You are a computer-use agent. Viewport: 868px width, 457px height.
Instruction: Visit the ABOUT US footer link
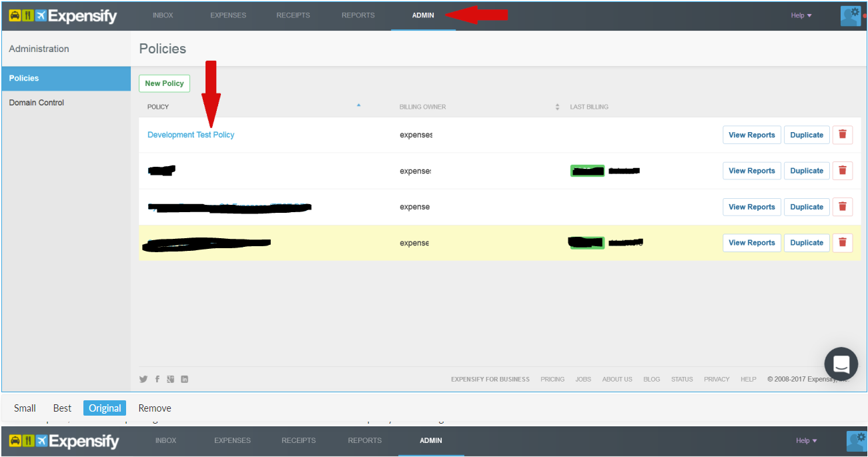(617, 379)
